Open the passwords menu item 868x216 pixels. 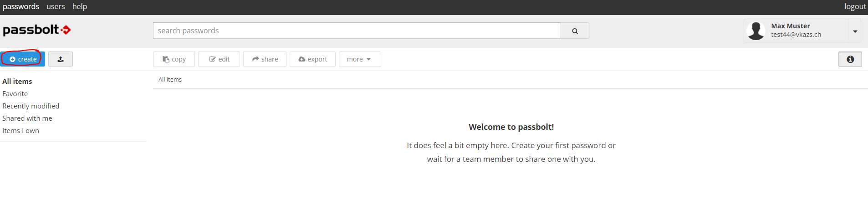click(x=21, y=6)
